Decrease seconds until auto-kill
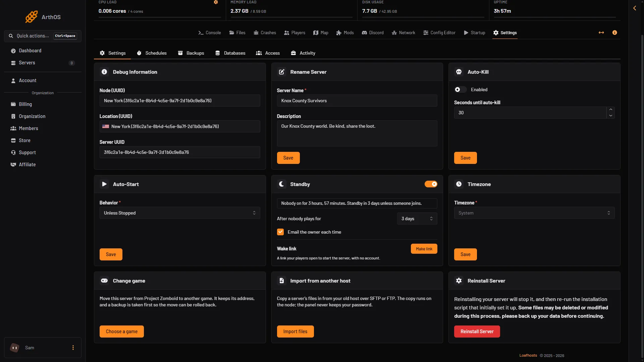 click(x=610, y=116)
